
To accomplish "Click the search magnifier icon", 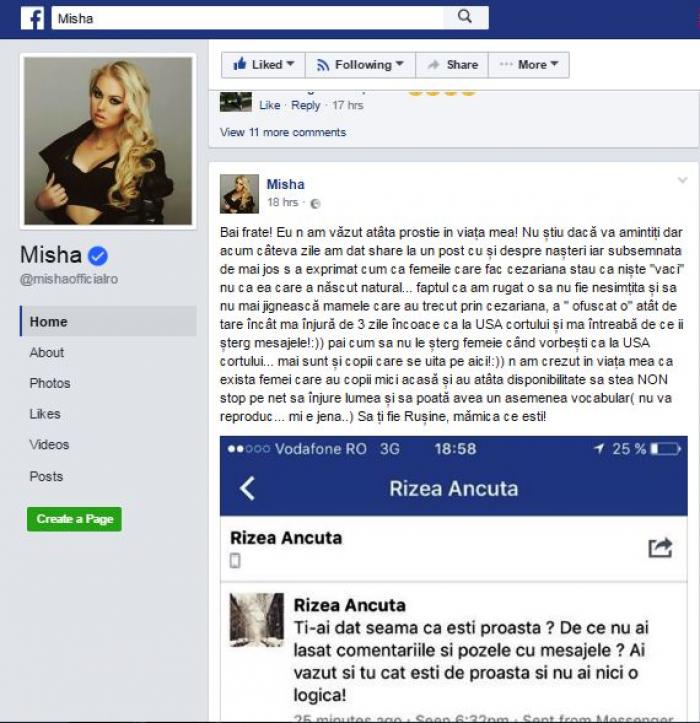I will 465,17.
